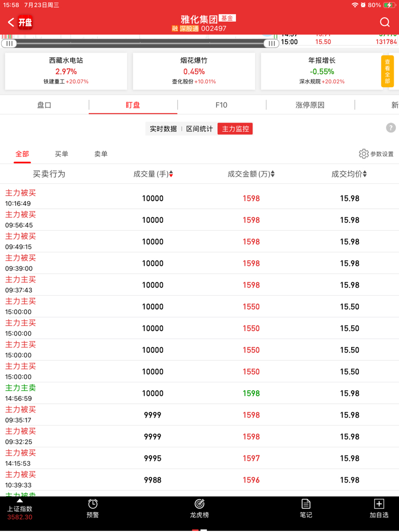Image resolution: width=399 pixels, height=532 pixels.
Task: Tap the 3582.30 index value
Action: pyautogui.click(x=20, y=517)
